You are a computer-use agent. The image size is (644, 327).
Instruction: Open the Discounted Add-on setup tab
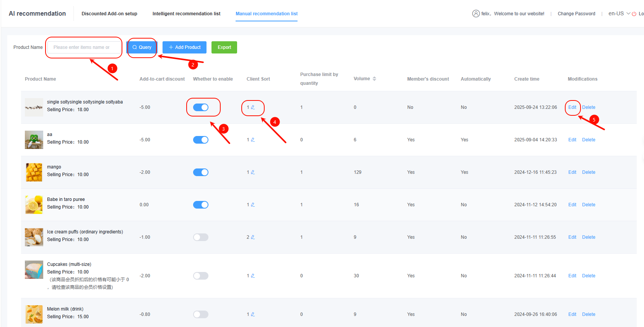109,14
